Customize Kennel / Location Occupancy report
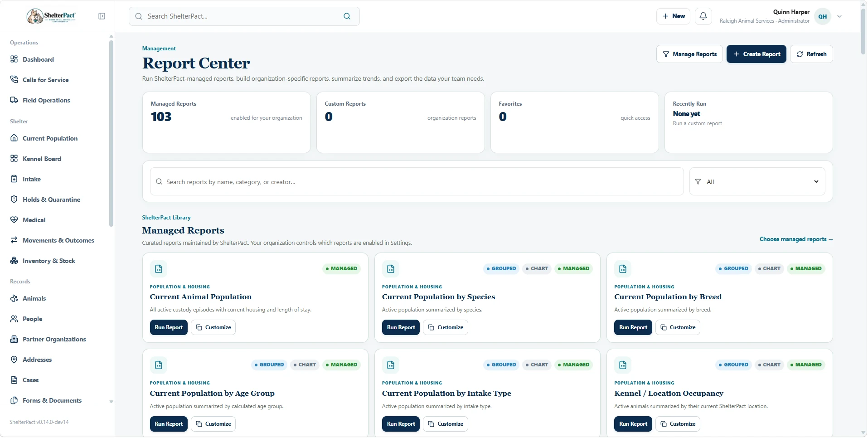 tap(678, 424)
